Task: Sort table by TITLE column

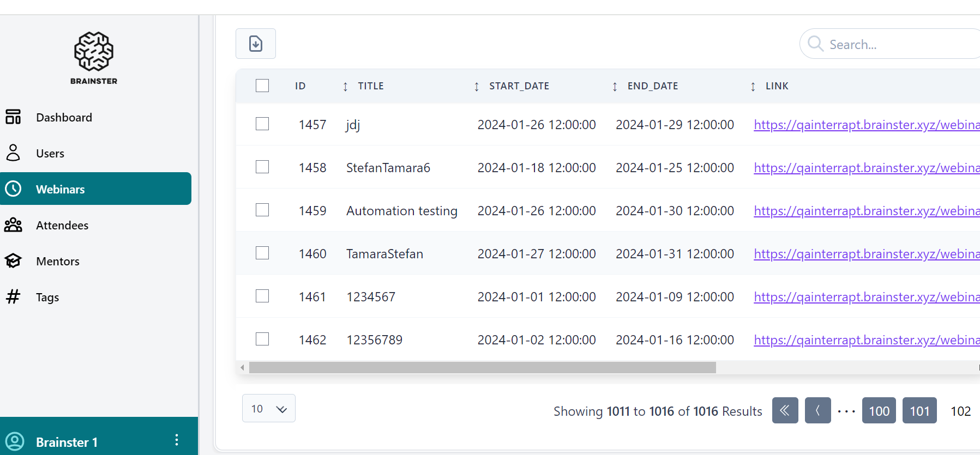Action: click(371, 86)
